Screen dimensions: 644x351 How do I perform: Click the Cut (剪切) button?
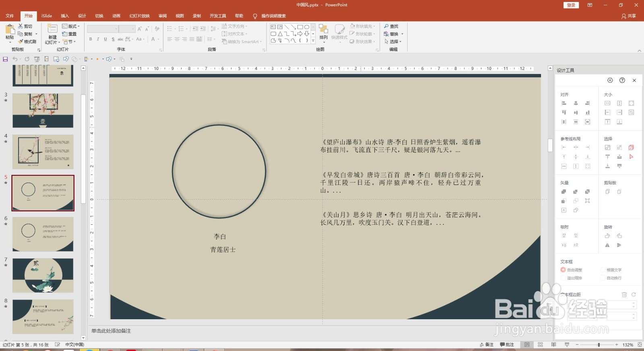(25, 26)
